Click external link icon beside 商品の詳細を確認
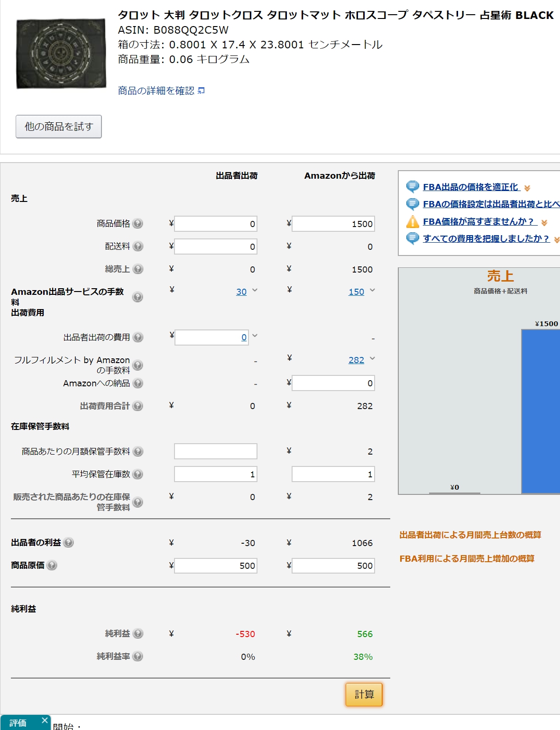The image size is (560, 730). 201,91
